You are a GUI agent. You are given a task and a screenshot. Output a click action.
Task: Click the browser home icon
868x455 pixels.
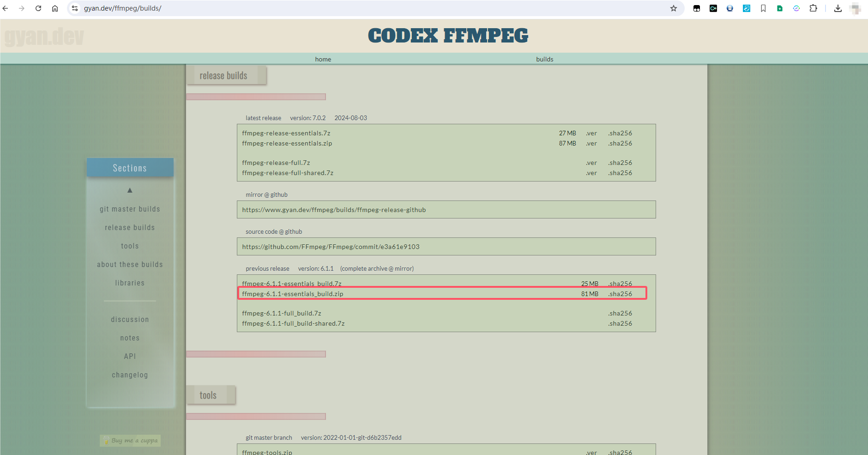pyautogui.click(x=55, y=8)
